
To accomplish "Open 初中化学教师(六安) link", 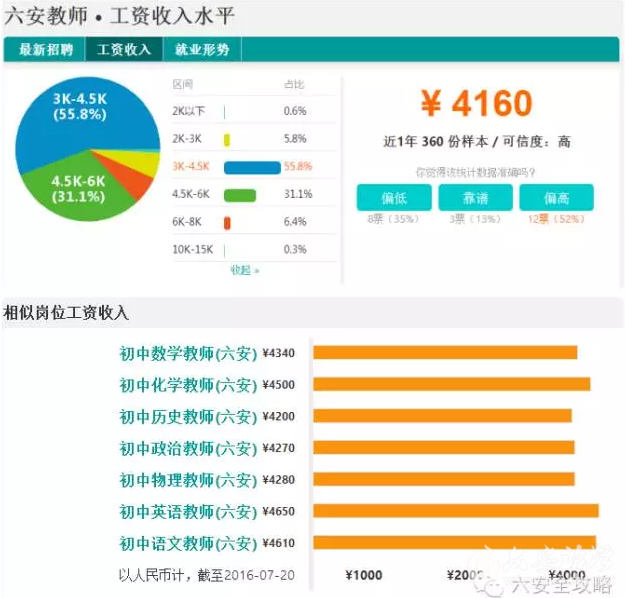I will (188, 385).
